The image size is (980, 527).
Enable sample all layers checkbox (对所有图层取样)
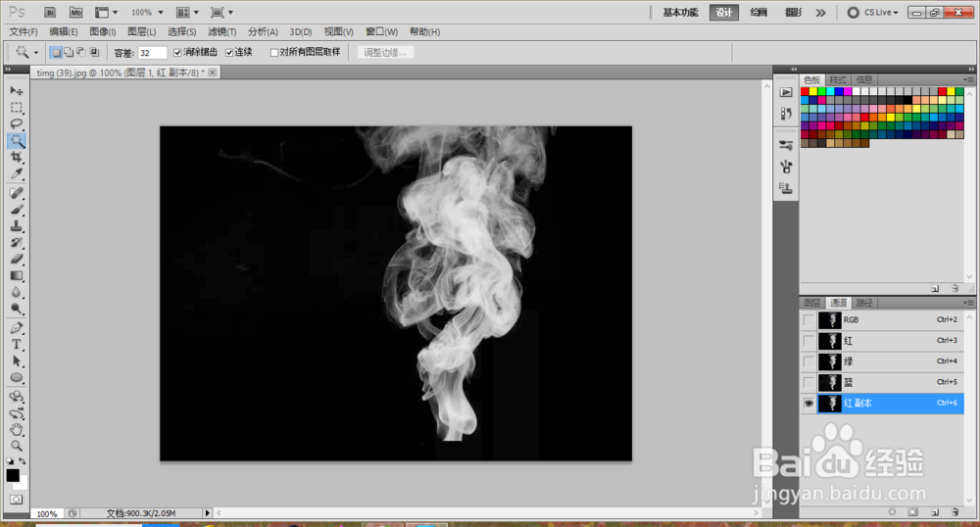point(273,53)
